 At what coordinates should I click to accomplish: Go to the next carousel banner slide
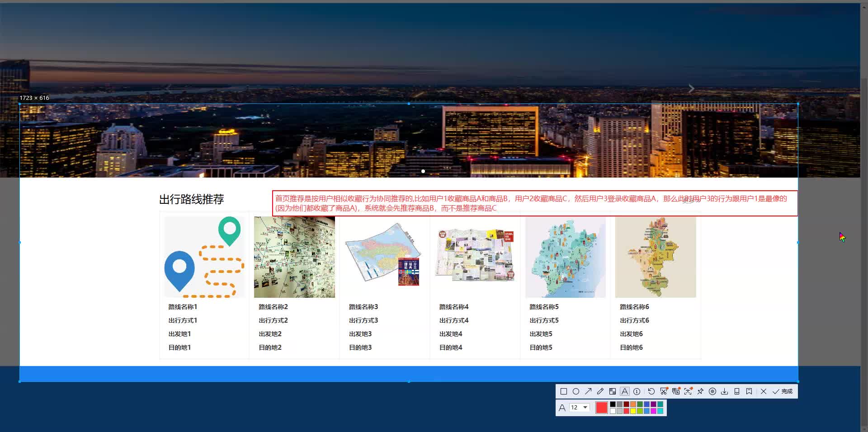pos(691,89)
